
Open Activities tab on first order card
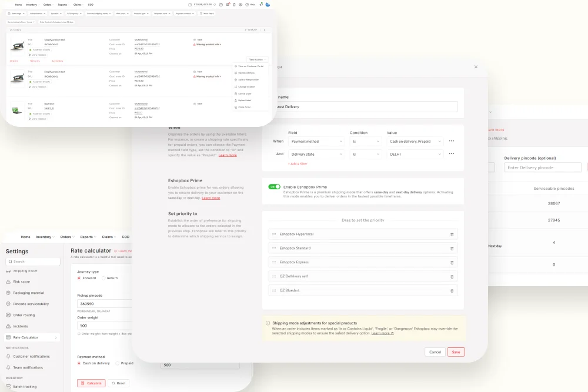57,61
